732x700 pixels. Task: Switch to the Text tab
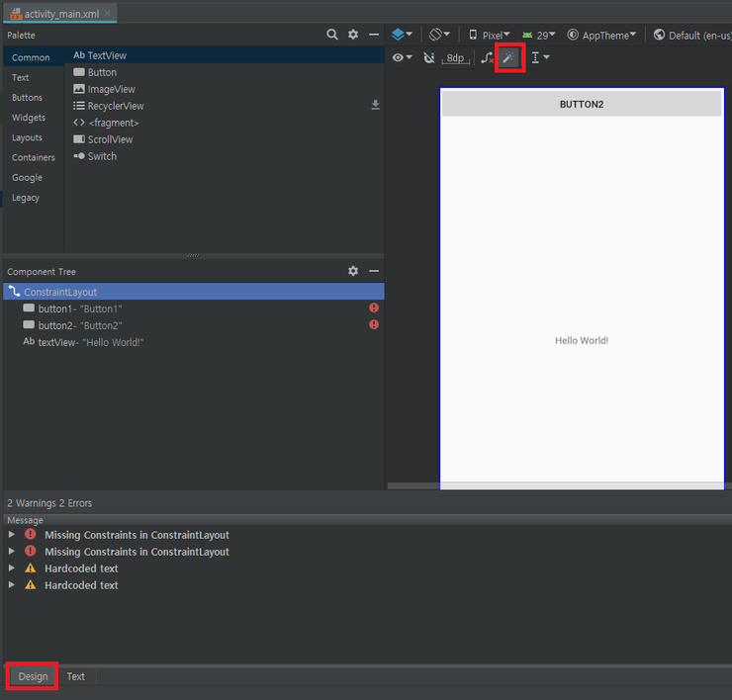click(x=76, y=676)
